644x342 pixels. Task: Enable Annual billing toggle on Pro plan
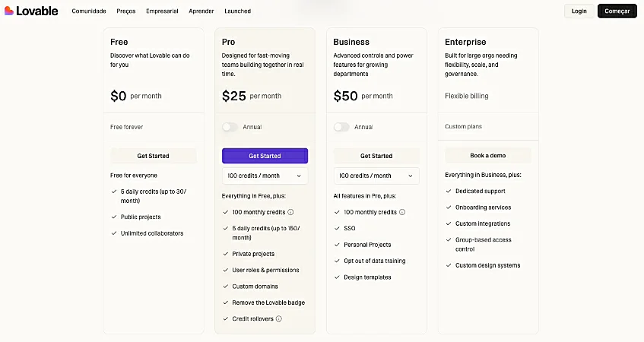point(230,127)
